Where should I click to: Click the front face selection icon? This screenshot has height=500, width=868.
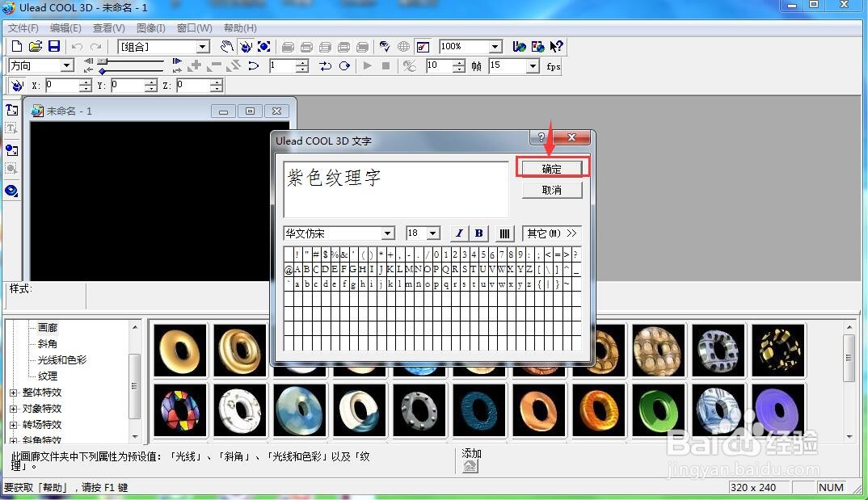pyautogui.click(x=288, y=47)
